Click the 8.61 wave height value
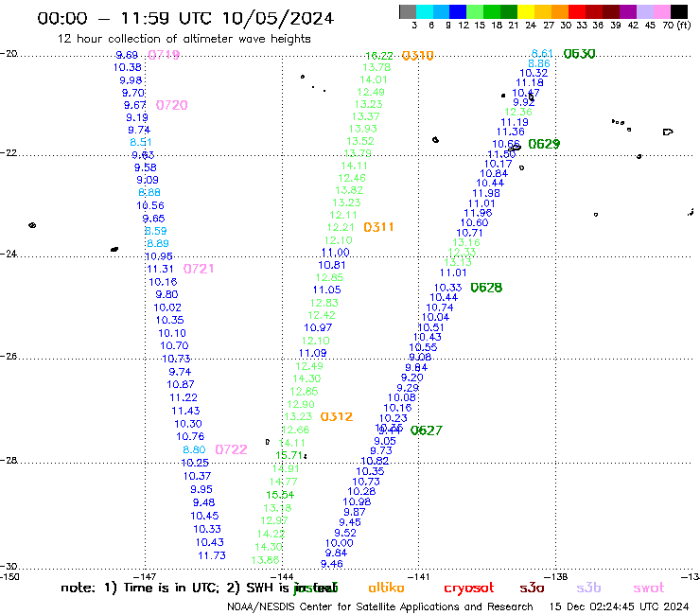Image resolution: width=700 pixels, height=615 pixels. (x=542, y=54)
